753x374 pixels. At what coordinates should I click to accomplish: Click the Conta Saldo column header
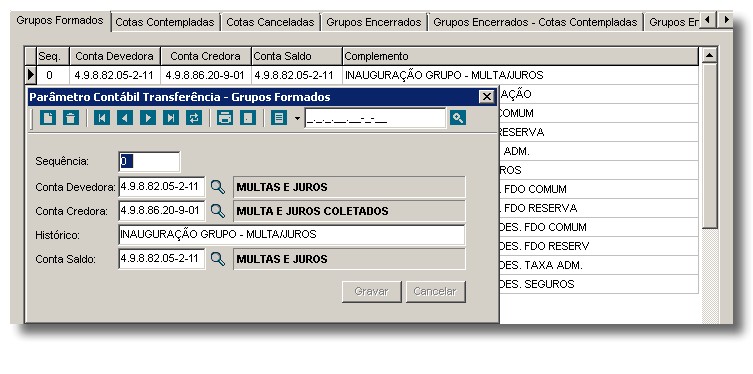click(x=297, y=56)
